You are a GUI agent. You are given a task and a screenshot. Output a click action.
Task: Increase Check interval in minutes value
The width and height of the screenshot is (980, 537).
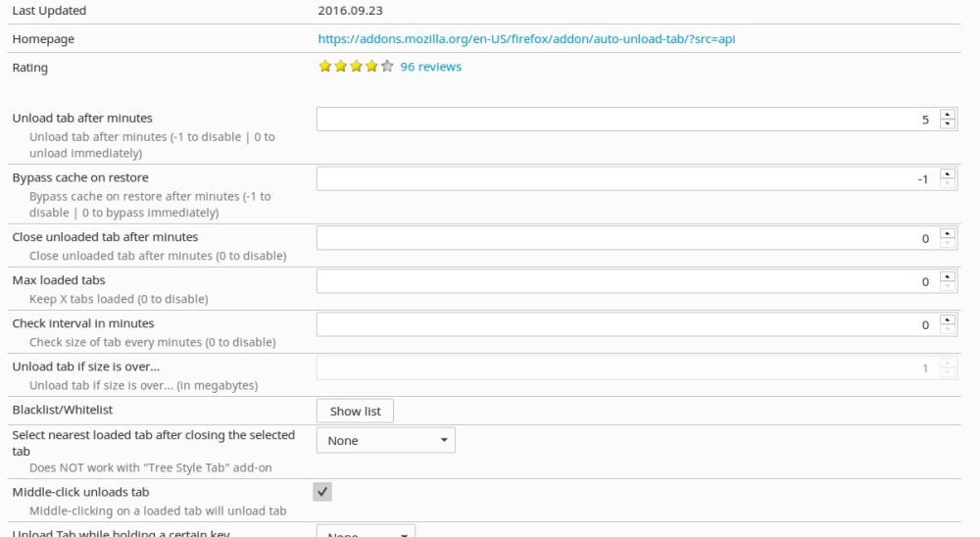[x=948, y=319]
